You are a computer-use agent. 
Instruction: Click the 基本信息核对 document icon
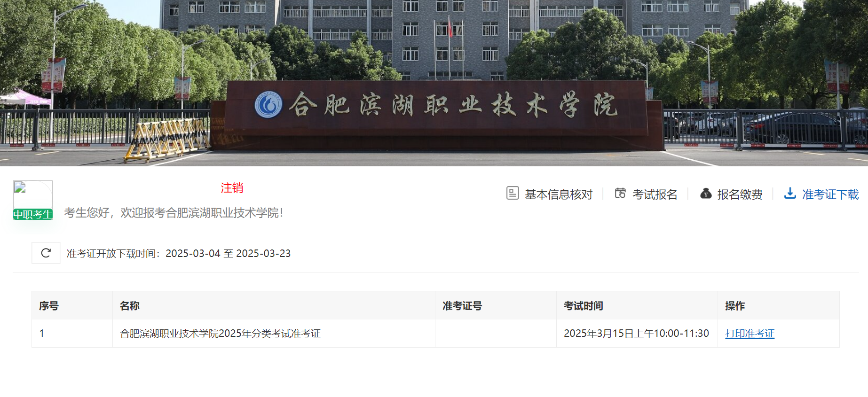pyautogui.click(x=513, y=193)
